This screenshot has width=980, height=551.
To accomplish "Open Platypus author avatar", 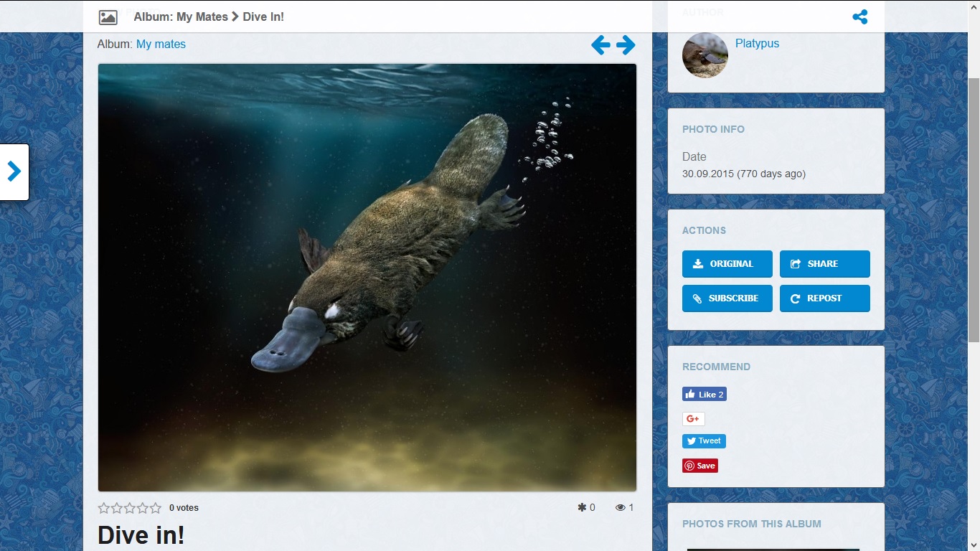I will click(x=705, y=55).
